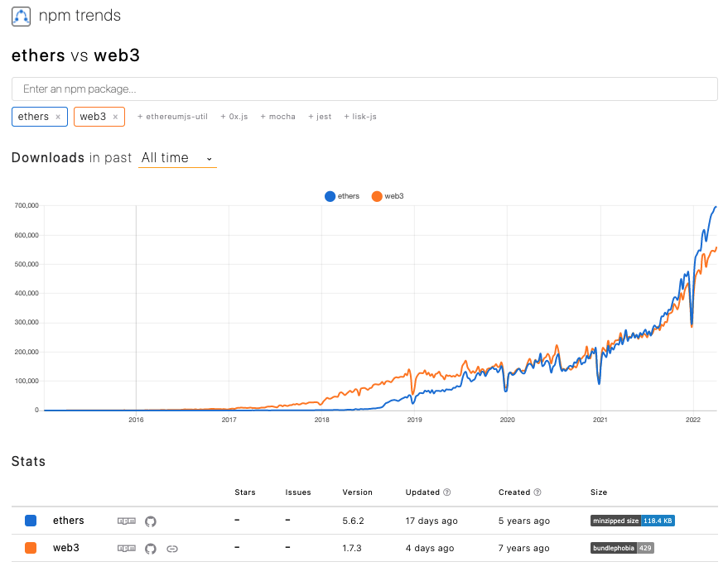
Task: Open GitHub icon for ethers
Action: [151, 521]
